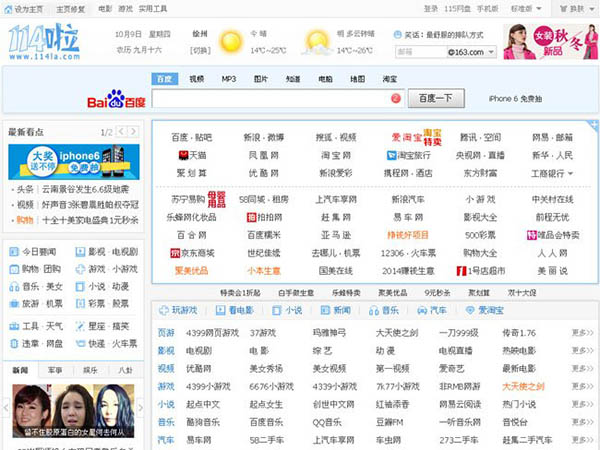Screen dimensions: 600x450
Task: Click the 星座 搞笑 icon
Action: 80,326
